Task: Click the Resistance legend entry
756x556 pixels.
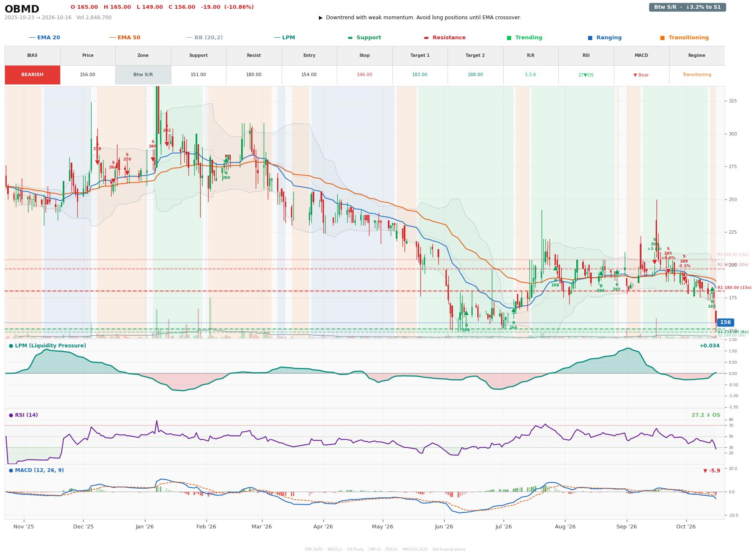Action: coord(445,38)
